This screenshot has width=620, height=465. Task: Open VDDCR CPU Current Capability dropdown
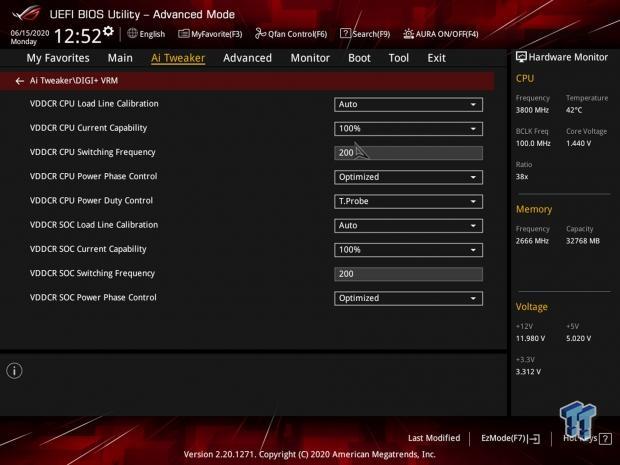[x=408, y=129]
